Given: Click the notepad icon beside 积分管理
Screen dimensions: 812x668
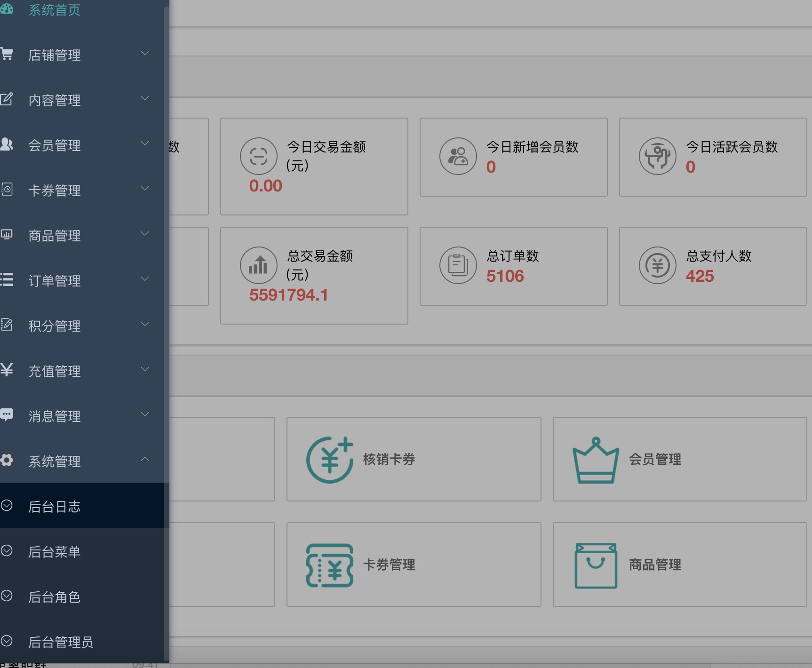Looking at the screenshot, I should coord(7,325).
